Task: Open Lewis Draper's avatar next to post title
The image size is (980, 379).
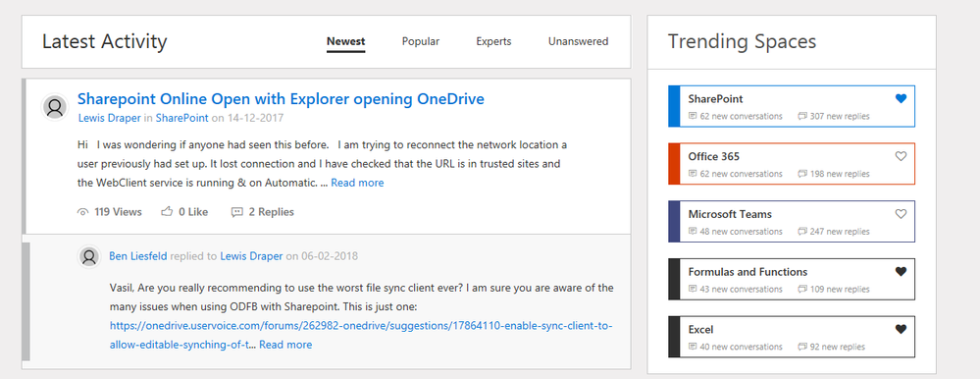Action: [55, 108]
